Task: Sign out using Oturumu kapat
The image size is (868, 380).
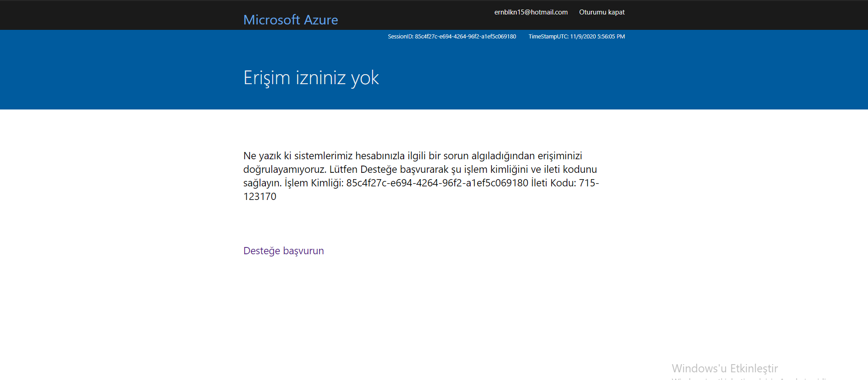Action: tap(602, 12)
